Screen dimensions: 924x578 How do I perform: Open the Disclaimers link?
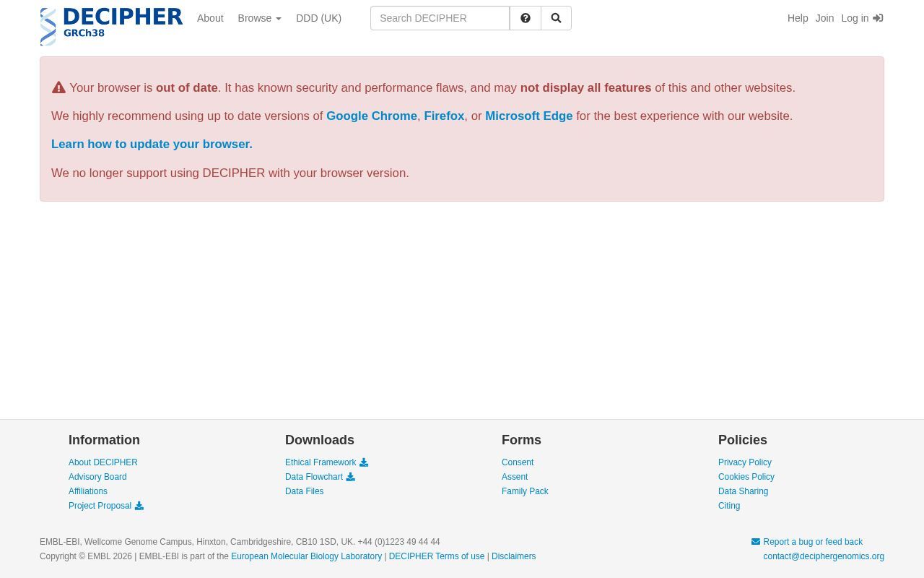[513, 556]
